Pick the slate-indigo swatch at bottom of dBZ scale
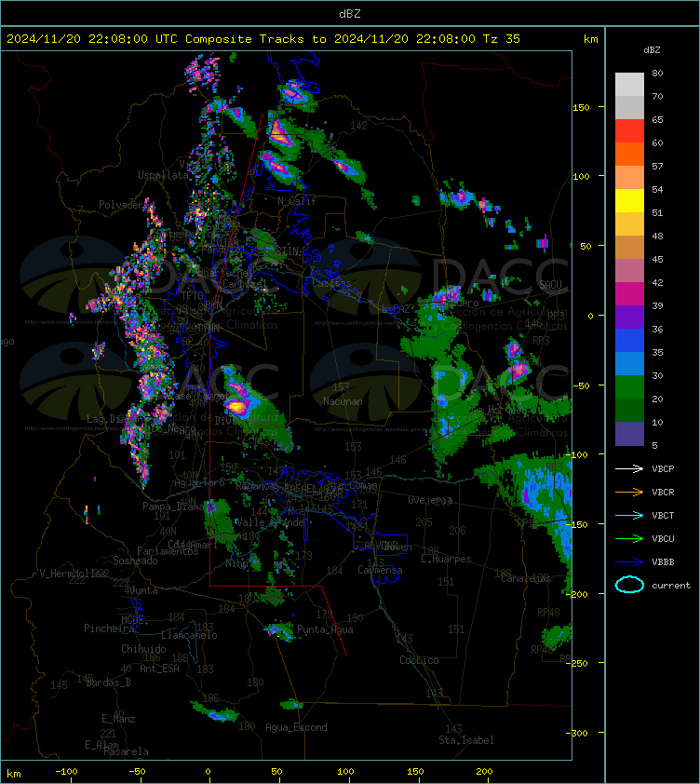The height and width of the screenshot is (784, 700). [x=629, y=434]
